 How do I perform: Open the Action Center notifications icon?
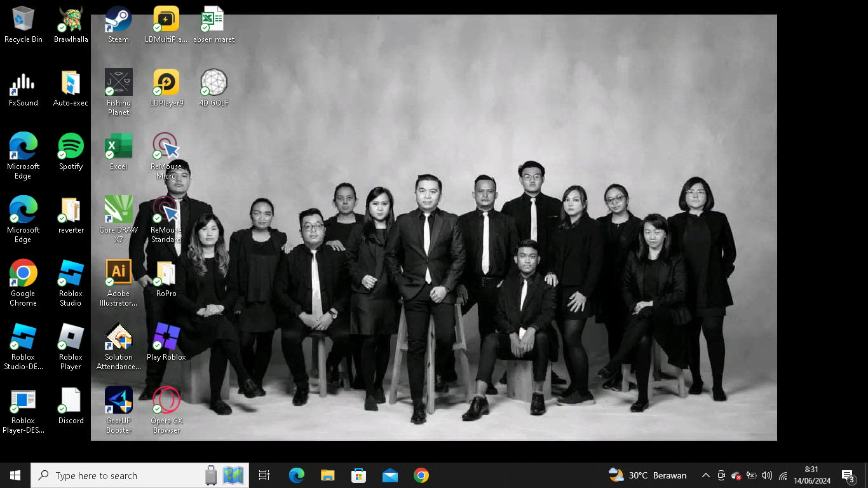[x=848, y=475]
